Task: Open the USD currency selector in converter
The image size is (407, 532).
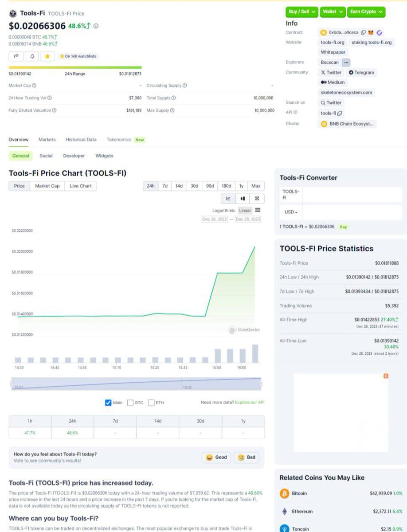Action: point(290,212)
